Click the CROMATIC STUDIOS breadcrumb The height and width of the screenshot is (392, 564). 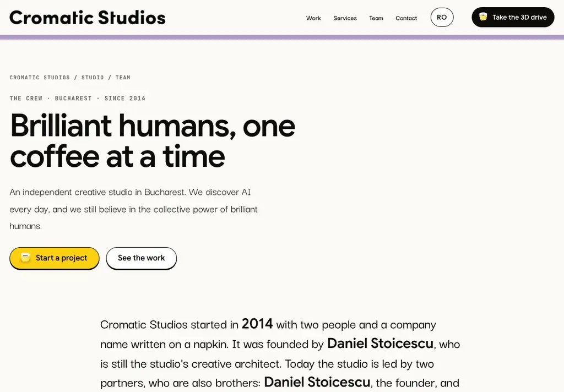pyautogui.click(x=40, y=77)
